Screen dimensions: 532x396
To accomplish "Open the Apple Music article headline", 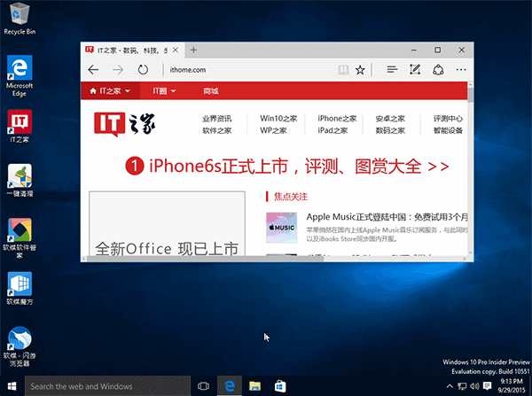I will pos(387,217).
